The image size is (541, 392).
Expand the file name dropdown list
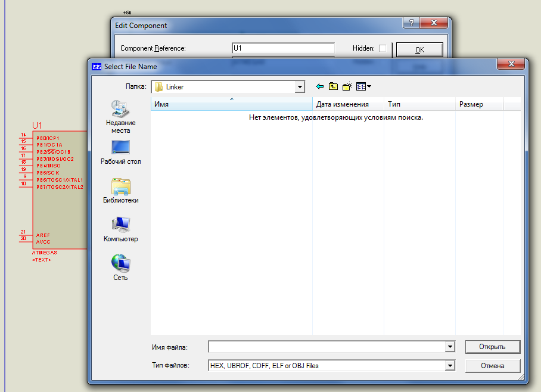(x=450, y=347)
